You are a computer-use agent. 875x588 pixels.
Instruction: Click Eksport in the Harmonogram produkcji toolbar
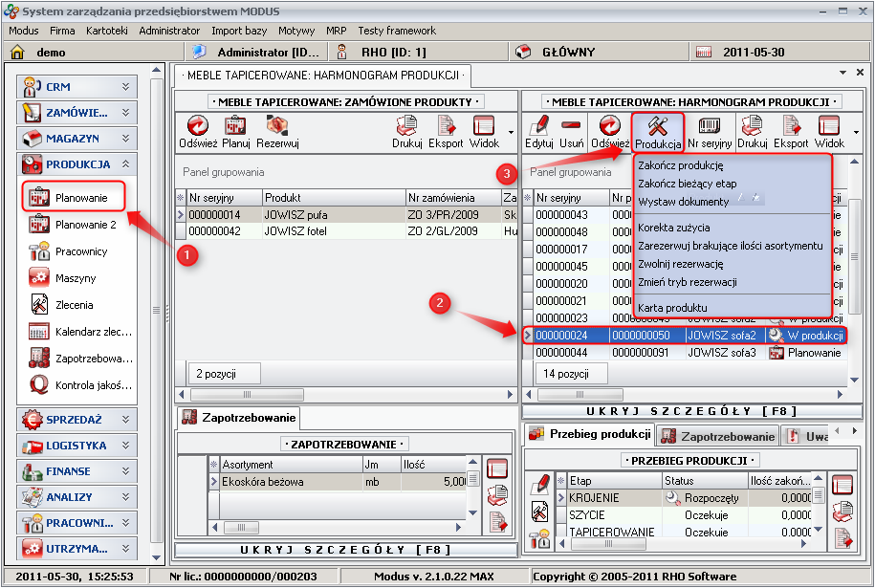(x=791, y=133)
